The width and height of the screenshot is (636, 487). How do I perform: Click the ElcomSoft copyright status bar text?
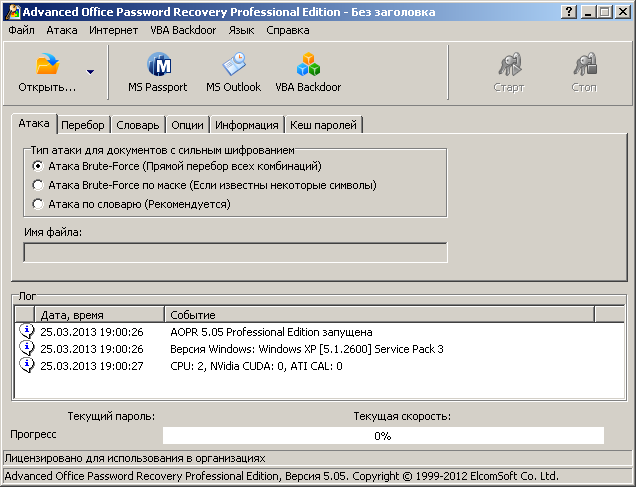281,476
